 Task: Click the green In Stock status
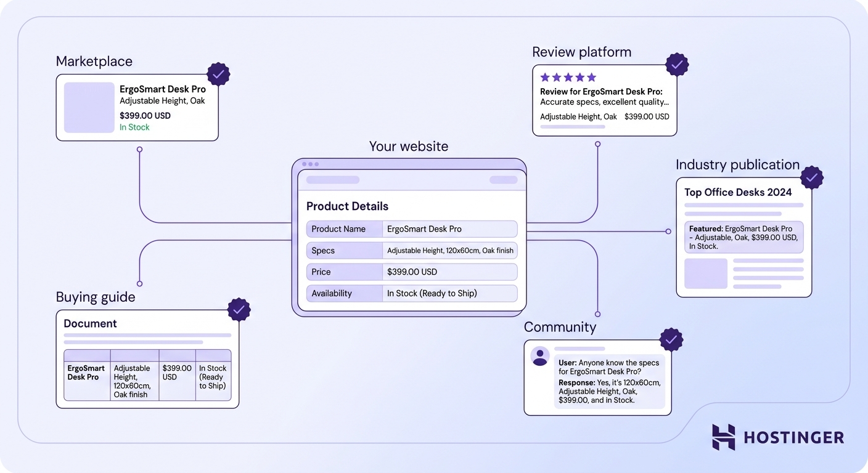[134, 127]
